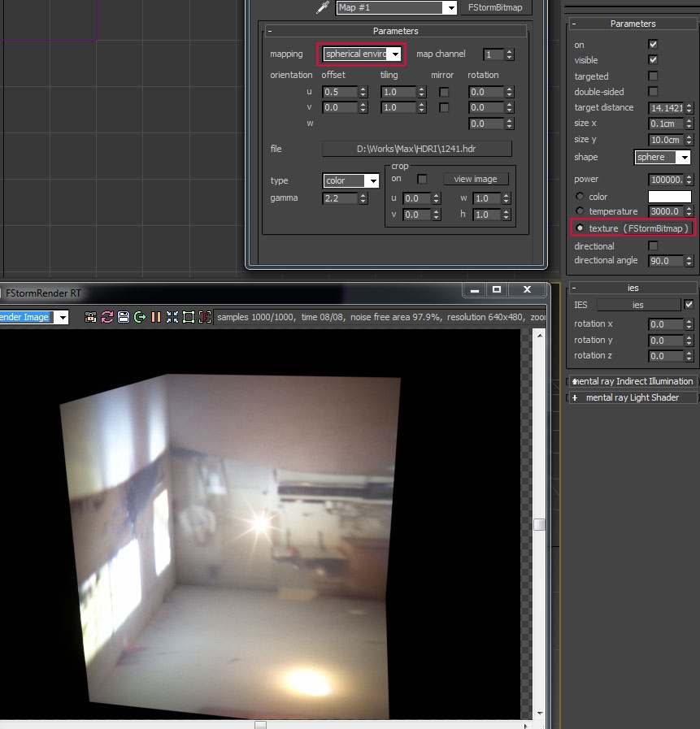Image resolution: width=700 pixels, height=729 pixels.
Task: Enable the double-sided checkbox
Action: 652,92
